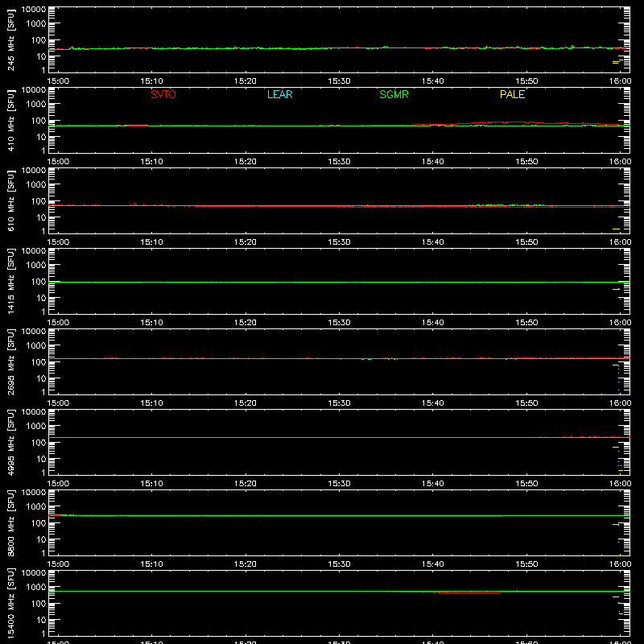Select the 610 MHz [SFU] axis title
Screen dimensions: 644x644
click(10, 200)
